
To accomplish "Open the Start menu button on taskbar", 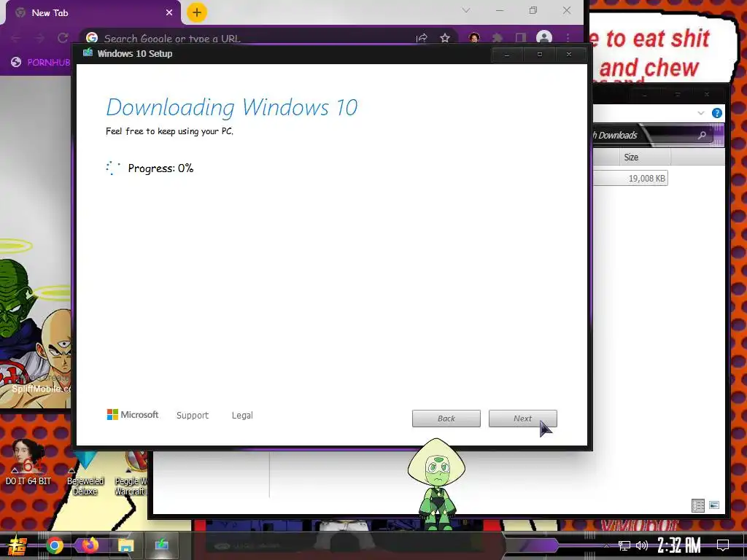I will tap(18, 545).
